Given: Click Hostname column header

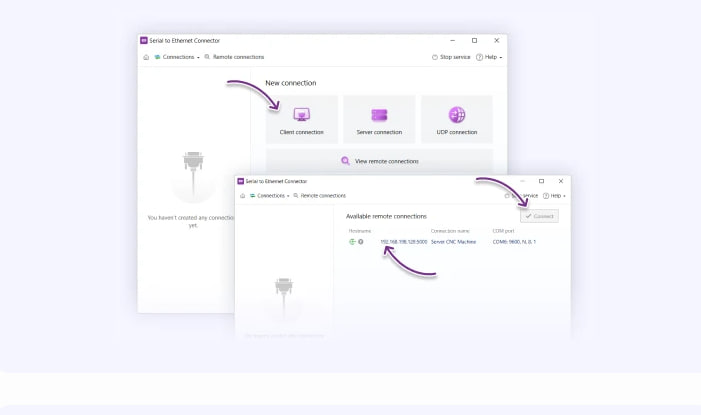Looking at the screenshot, I should pyautogui.click(x=360, y=231).
